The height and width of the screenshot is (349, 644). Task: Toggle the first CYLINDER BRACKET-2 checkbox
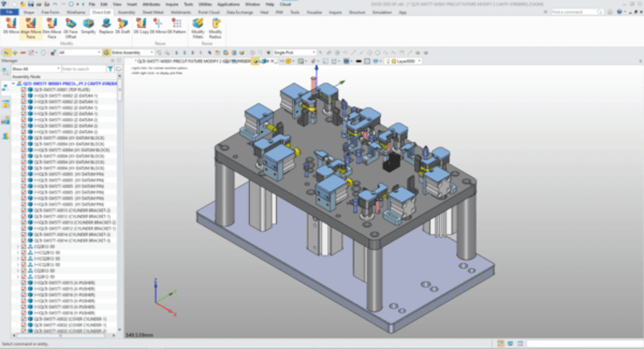[24, 211]
